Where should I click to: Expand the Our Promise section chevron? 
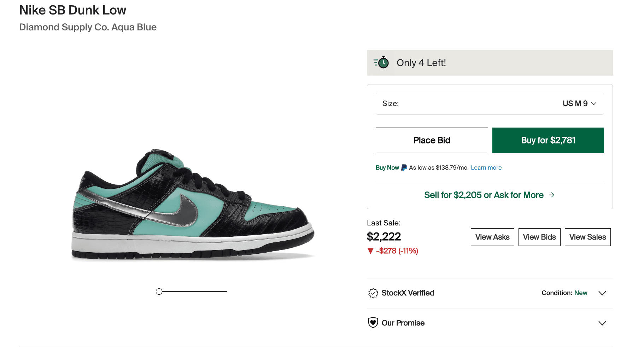point(602,323)
